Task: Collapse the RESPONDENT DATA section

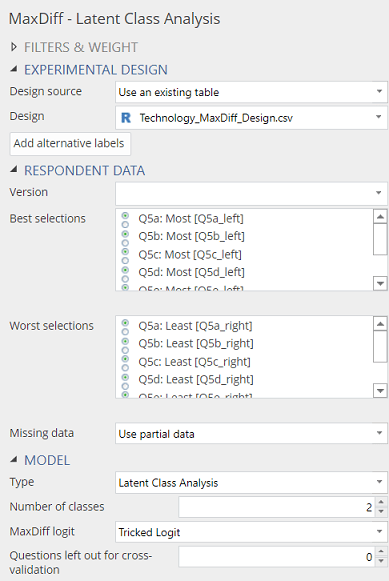Action: (x=14, y=170)
